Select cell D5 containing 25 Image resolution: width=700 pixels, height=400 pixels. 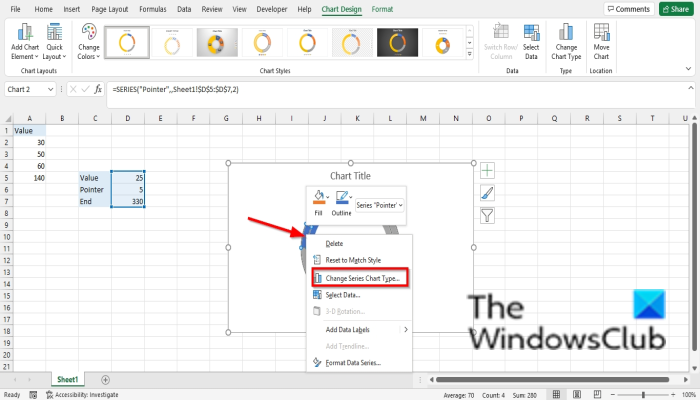(128, 178)
